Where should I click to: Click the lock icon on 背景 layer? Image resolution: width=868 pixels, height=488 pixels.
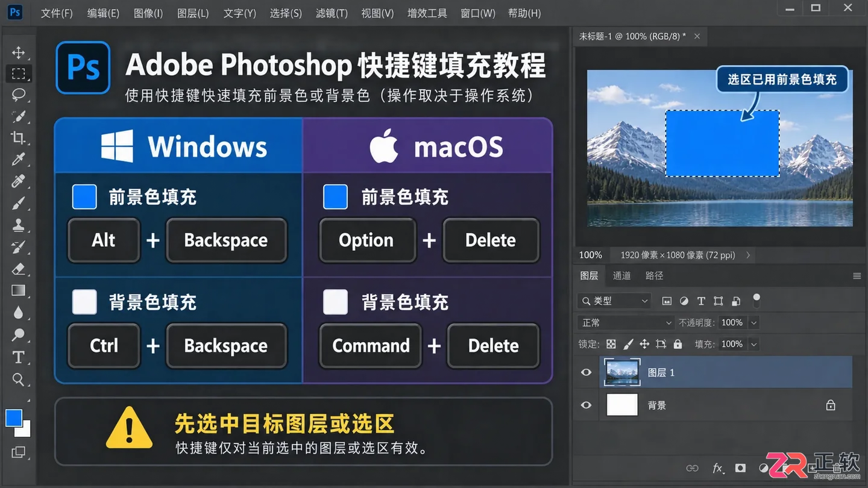(x=831, y=405)
